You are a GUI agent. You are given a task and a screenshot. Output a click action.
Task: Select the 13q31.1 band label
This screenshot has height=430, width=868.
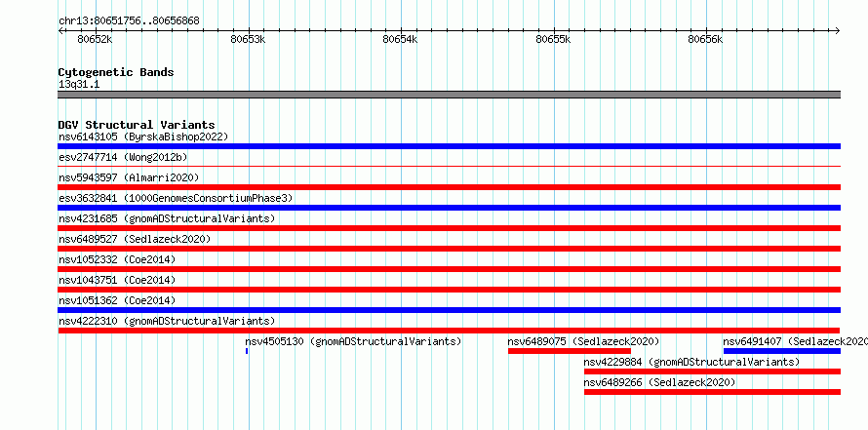click(79, 85)
